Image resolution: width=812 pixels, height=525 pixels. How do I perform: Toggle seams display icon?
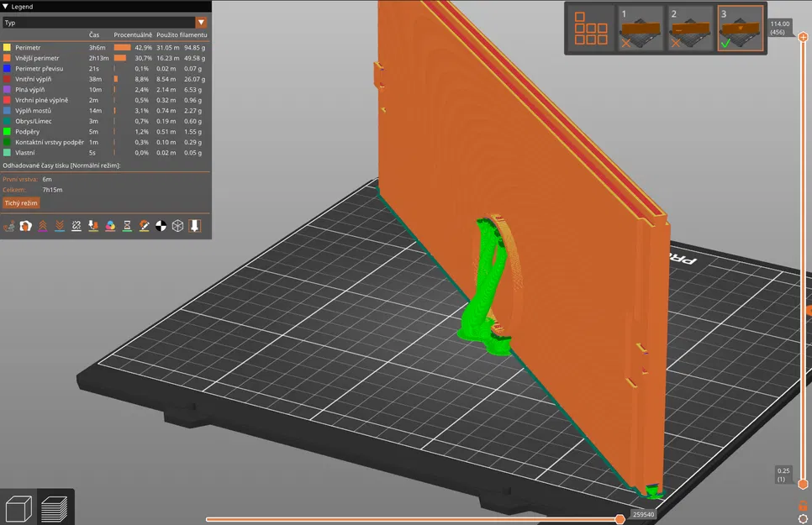pyautogui.click(x=75, y=225)
